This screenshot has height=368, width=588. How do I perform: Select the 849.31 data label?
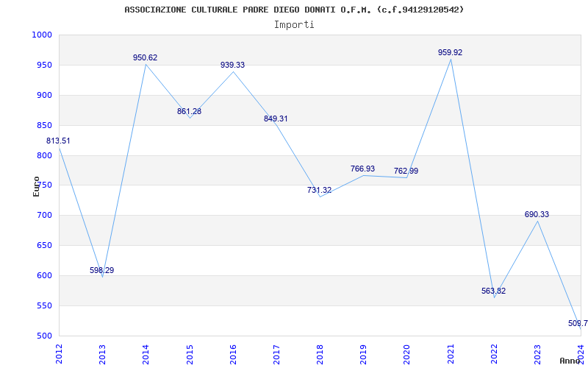(276, 118)
